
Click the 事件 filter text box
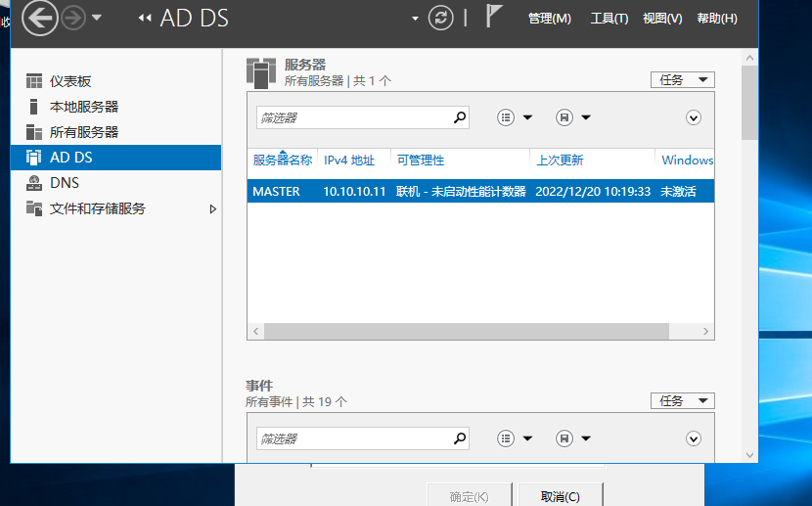point(363,438)
